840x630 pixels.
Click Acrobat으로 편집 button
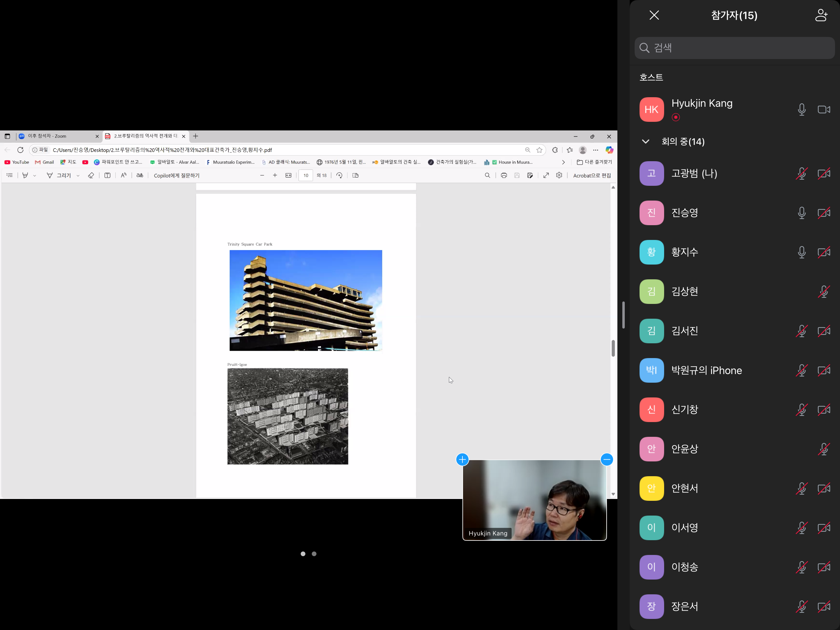(x=592, y=176)
